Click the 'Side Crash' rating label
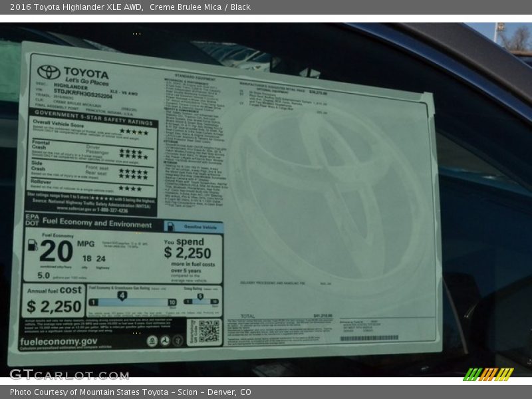The image size is (532, 399). point(38,166)
